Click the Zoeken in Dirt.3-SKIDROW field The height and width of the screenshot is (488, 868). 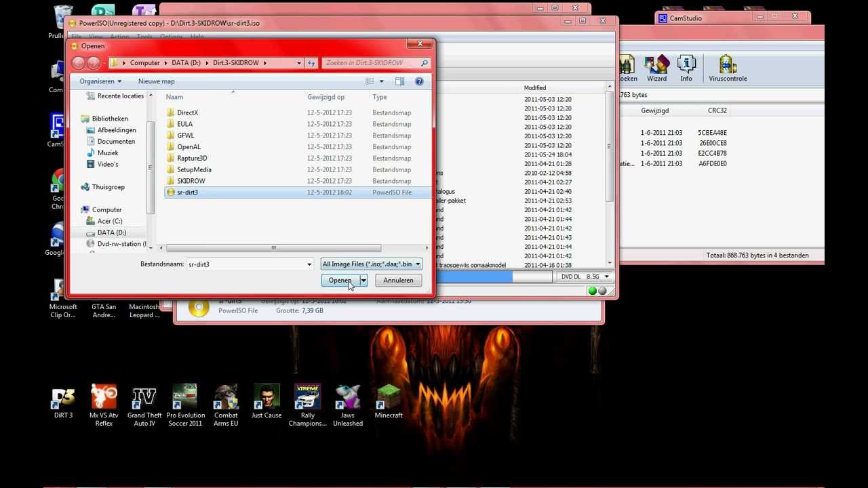[370, 63]
